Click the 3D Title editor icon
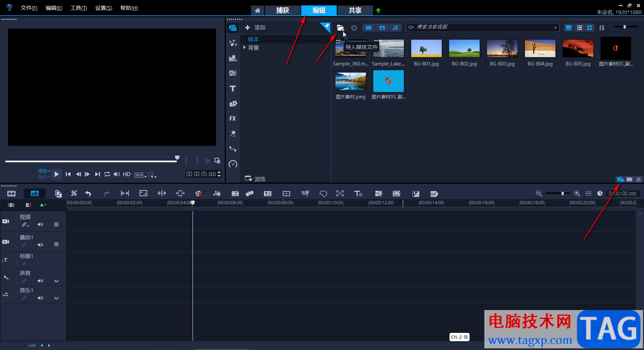 click(x=358, y=193)
